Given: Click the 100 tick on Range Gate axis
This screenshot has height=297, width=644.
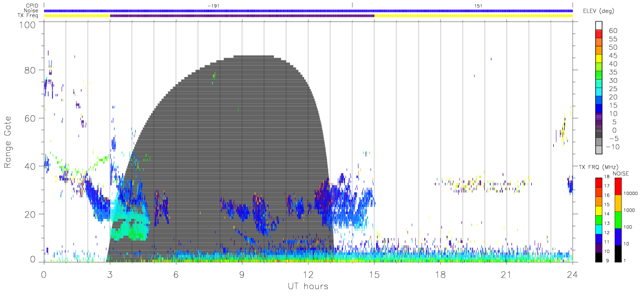Looking at the screenshot, I should click(x=27, y=24).
